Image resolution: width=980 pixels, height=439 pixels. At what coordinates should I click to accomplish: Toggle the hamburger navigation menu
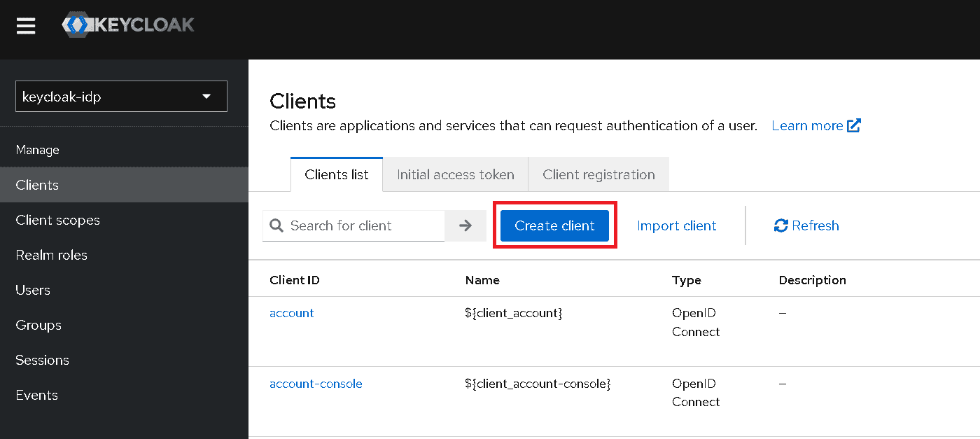point(26,26)
